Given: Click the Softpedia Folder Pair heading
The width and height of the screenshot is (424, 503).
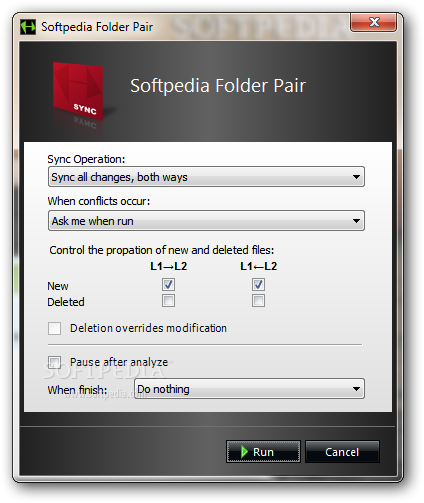Looking at the screenshot, I should [218, 86].
